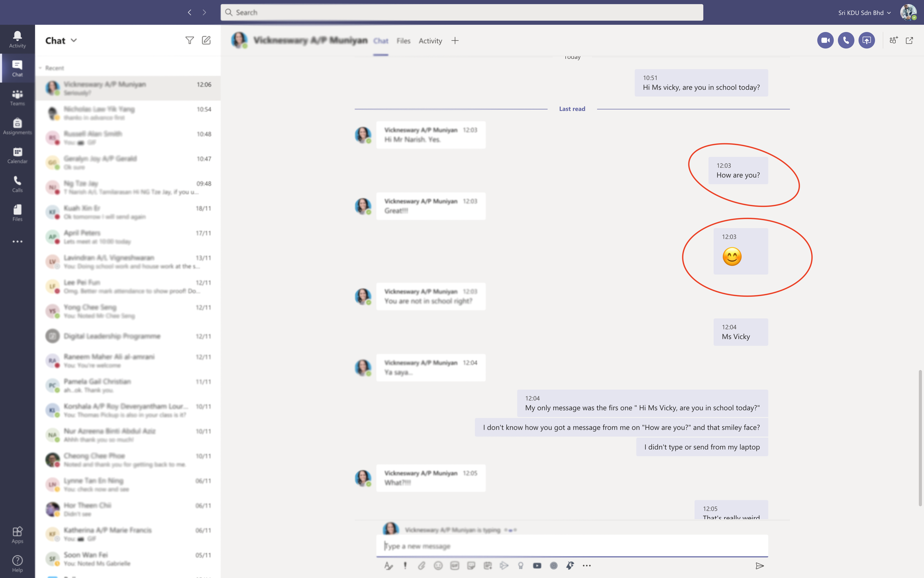Click the "Last read" marker
The image size is (924, 578).
572,109
